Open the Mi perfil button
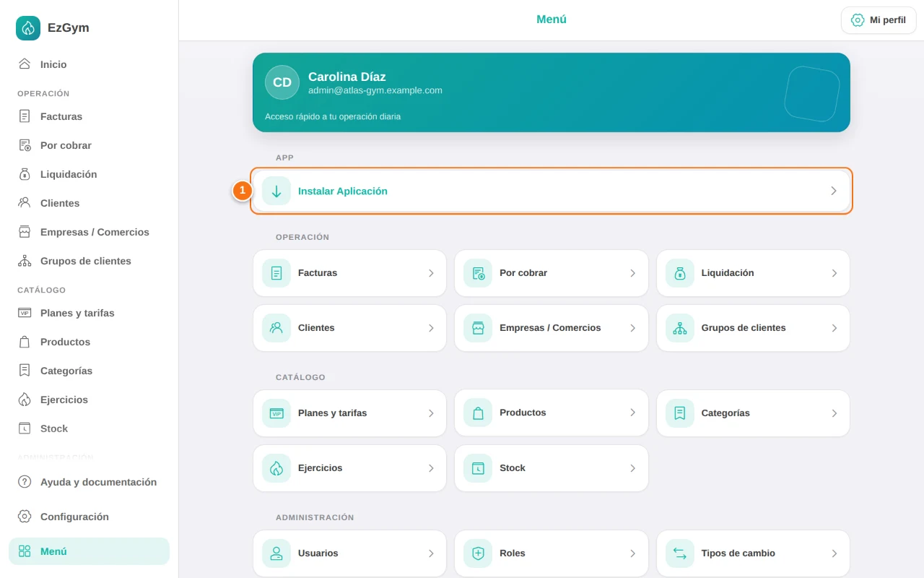Screen dimensions: 924x578 [879, 20]
